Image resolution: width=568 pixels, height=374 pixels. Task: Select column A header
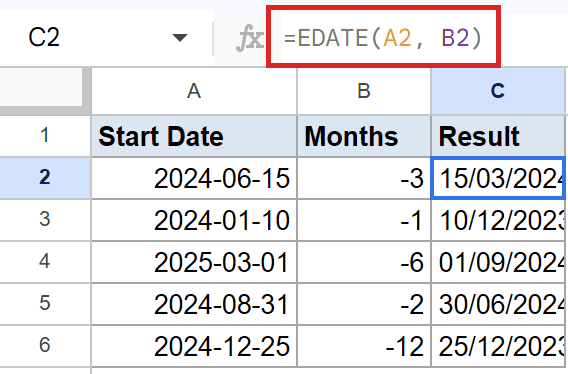click(x=194, y=91)
